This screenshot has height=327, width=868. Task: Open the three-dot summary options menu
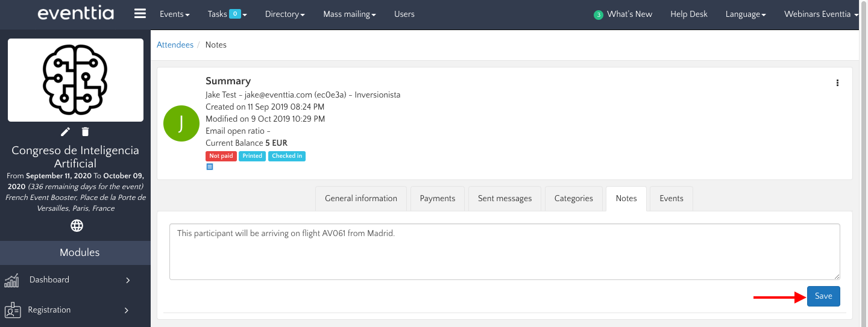tap(837, 83)
